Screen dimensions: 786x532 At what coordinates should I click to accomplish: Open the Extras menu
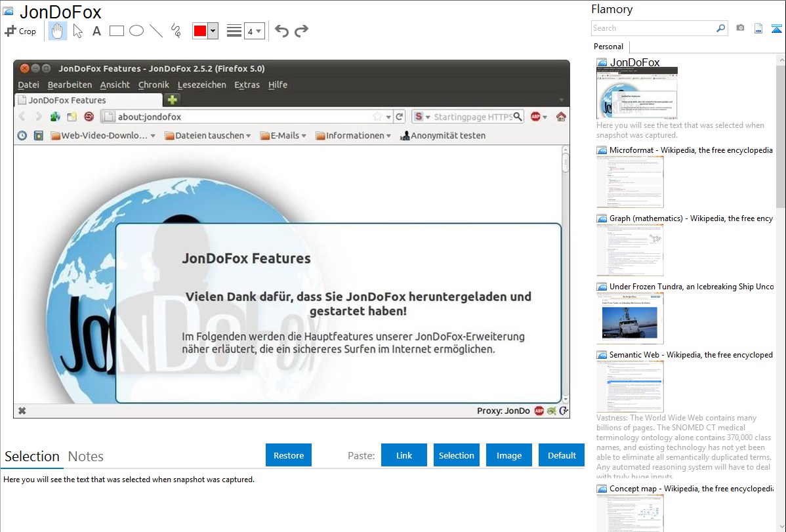[x=247, y=85]
